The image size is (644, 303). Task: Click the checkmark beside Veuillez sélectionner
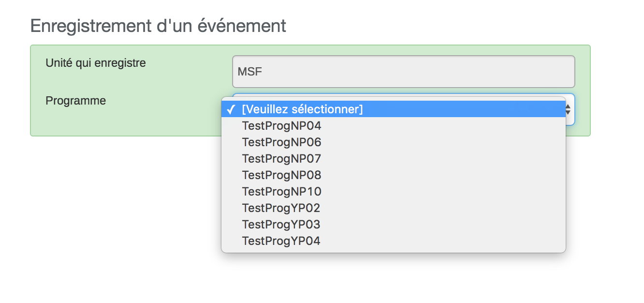tap(232, 109)
